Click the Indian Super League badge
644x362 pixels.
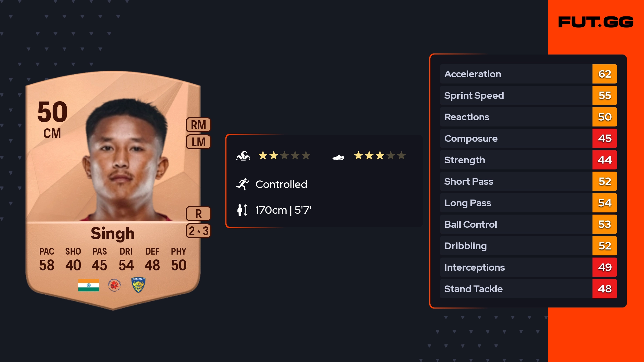pyautogui.click(x=115, y=285)
